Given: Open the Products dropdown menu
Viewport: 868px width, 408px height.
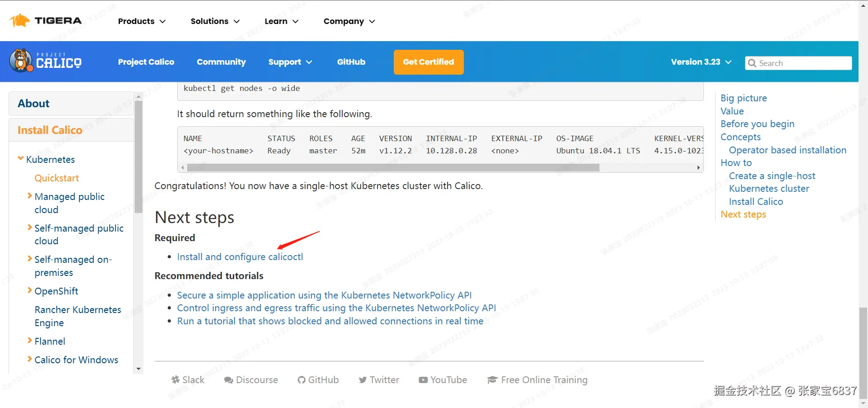Looking at the screenshot, I should point(142,21).
